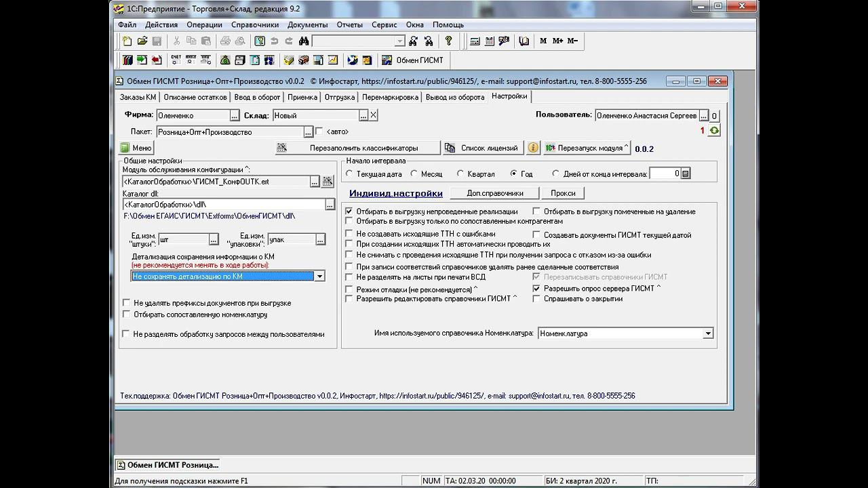Click the X clear icon next to Склад
The height and width of the screenshot is (488, 868).
373,116
